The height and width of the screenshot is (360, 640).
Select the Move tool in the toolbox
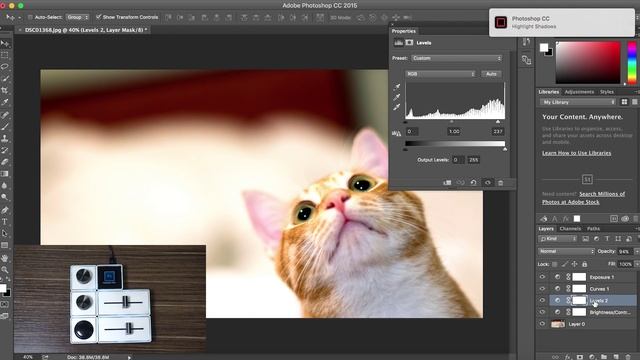click(5, 43)
